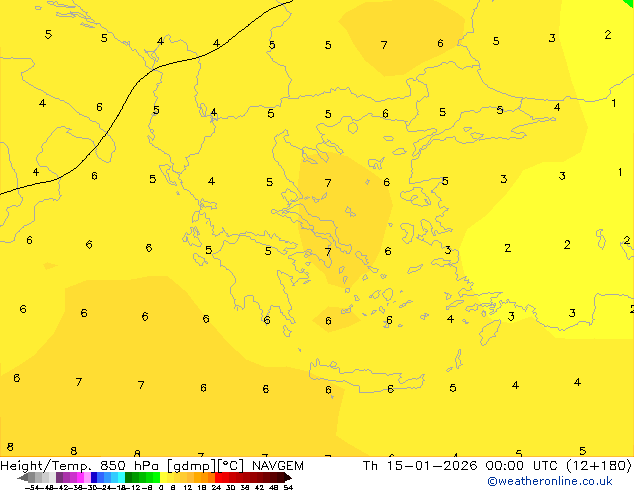Pick the dark green legend swatch

[x=129, y=477]
